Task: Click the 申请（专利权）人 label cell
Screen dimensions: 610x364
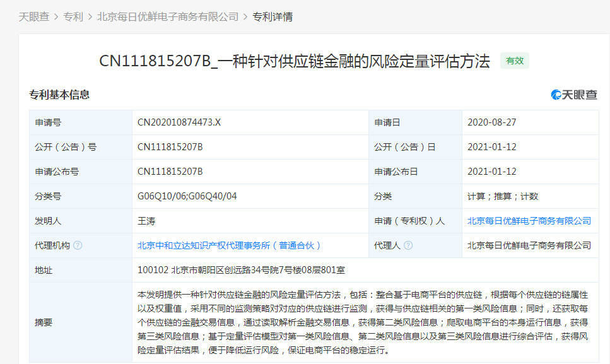Action: [416, 221]
